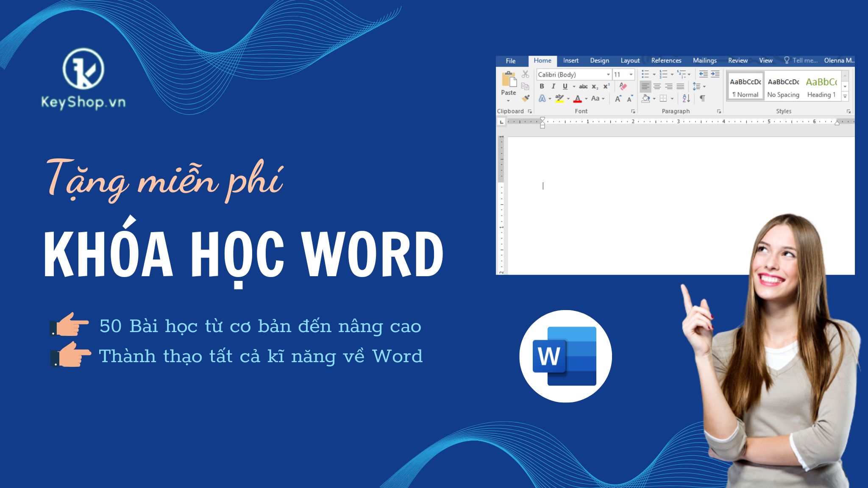Image resolution: width=868 pixels, height=488 pixels.
Task: Click the Bullets list icon
Action: [645, 74]
